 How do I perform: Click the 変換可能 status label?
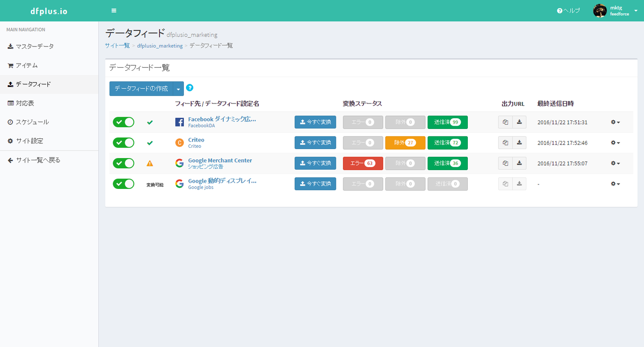pos(155,184)
